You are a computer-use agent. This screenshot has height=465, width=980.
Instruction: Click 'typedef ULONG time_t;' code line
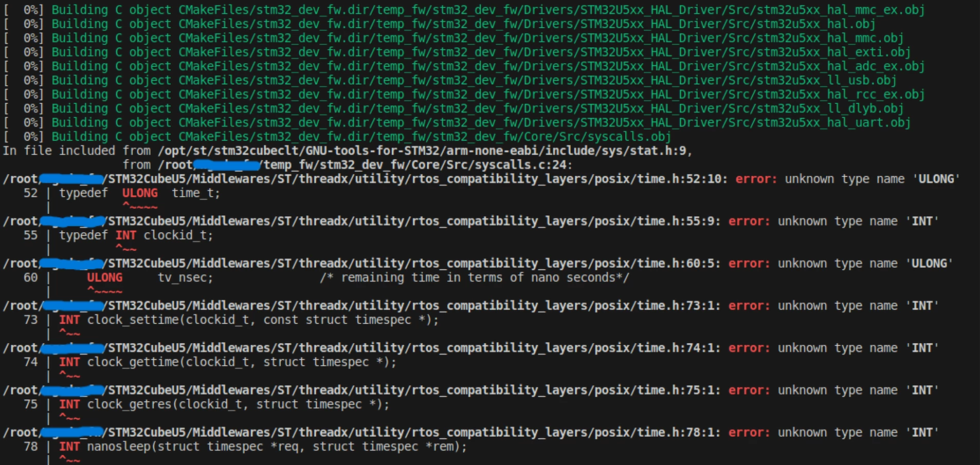[x=139, y=193]
